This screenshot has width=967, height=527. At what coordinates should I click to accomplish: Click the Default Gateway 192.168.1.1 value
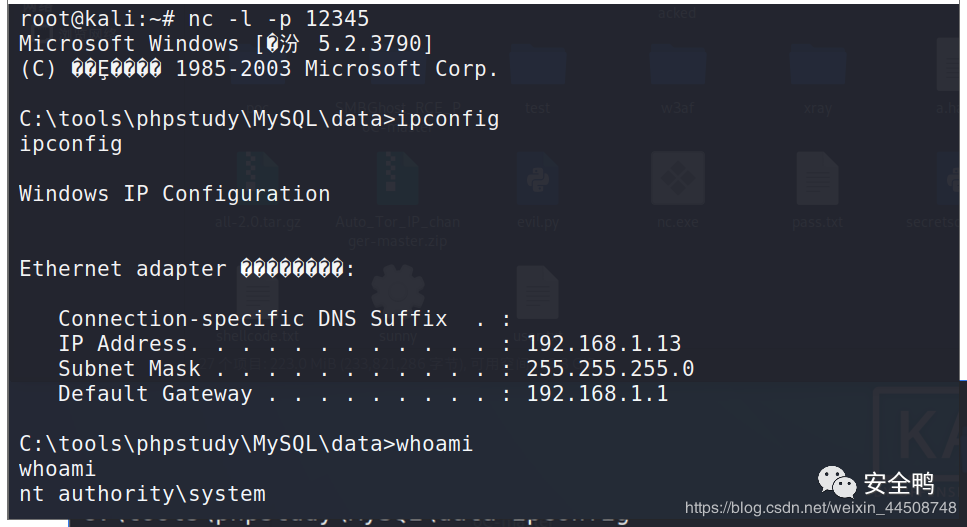pos(597,393)
